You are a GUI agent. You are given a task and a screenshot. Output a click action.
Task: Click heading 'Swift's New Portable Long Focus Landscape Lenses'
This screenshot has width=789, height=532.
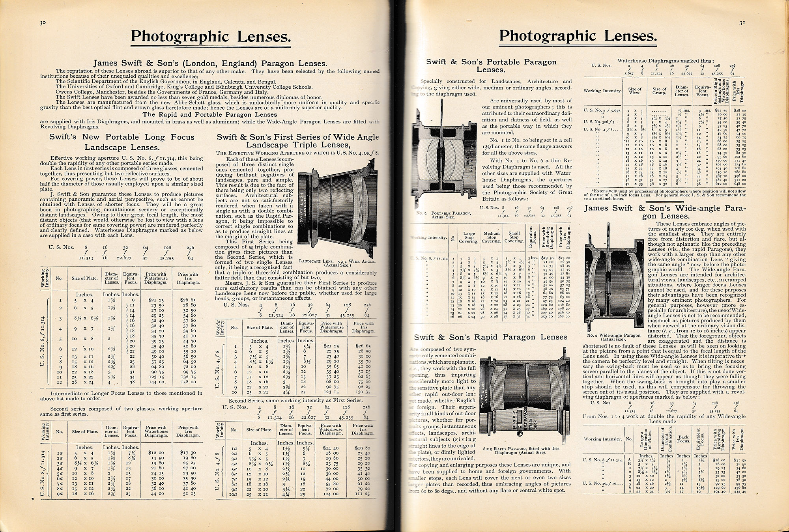pyautogui.click(x=122, y=142)
